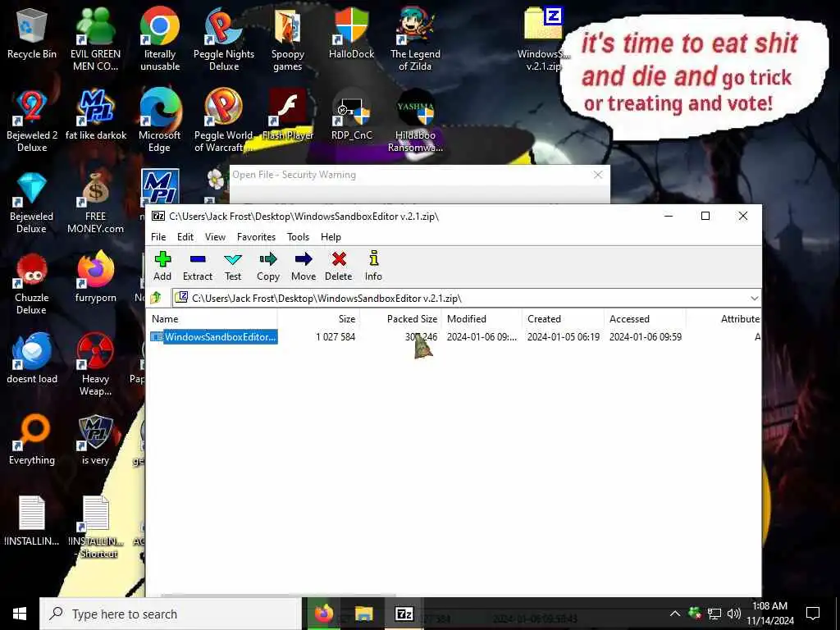Screen dimensions: 840x630
Task: Select the Chrome icon labeled literally unusable
Action: (x=160, y=39)
